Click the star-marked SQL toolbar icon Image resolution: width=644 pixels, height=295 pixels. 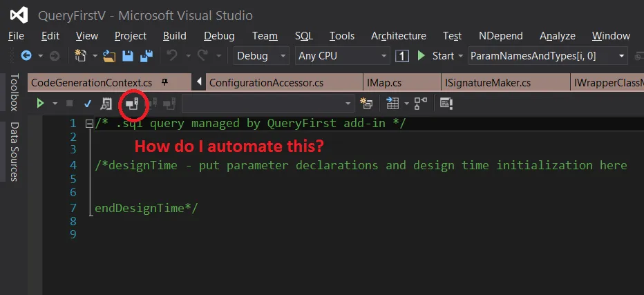(x=366, y=104)
